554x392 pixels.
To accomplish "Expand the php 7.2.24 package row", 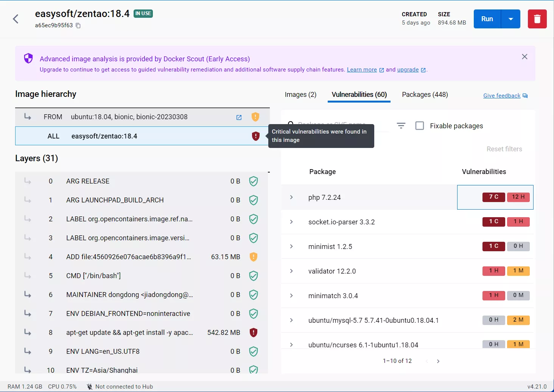I will [291, 197].
